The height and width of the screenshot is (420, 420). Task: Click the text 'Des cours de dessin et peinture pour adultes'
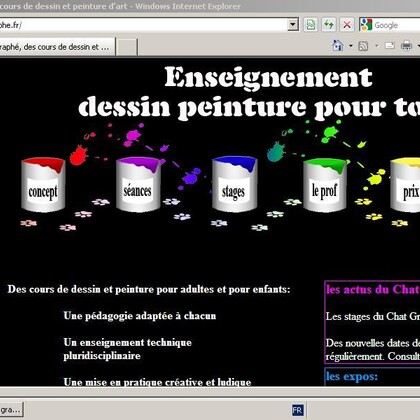point(111,289)
